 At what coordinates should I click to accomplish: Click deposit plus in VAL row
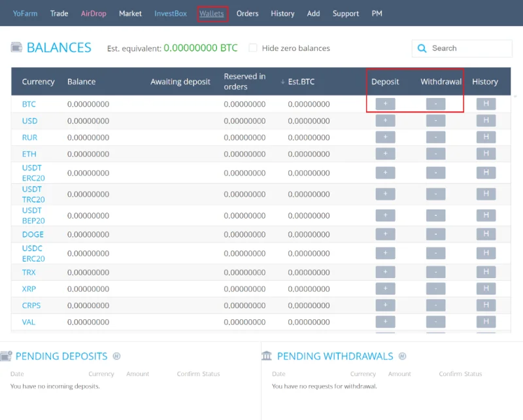(385, 321)
